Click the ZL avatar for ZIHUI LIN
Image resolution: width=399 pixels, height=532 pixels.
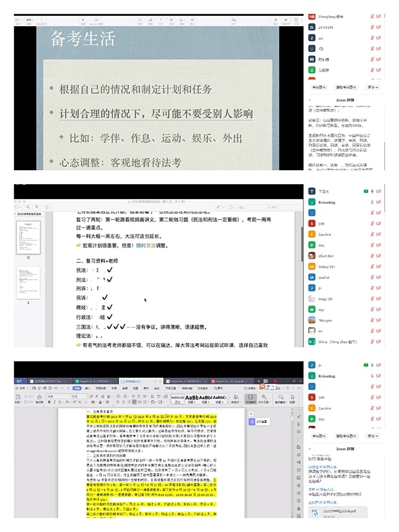pos(312,27)
